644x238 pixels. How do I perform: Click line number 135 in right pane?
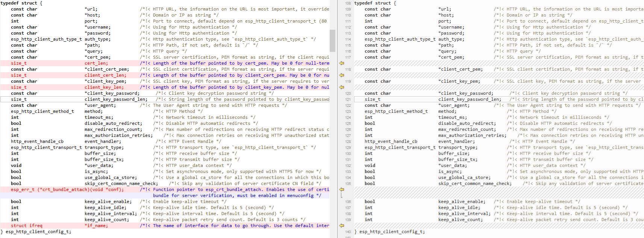coord(348,184)
